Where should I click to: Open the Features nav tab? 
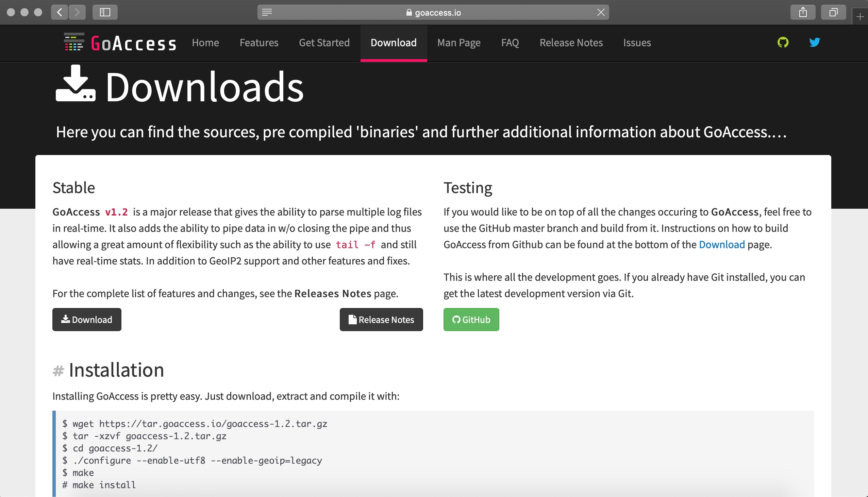259,43
